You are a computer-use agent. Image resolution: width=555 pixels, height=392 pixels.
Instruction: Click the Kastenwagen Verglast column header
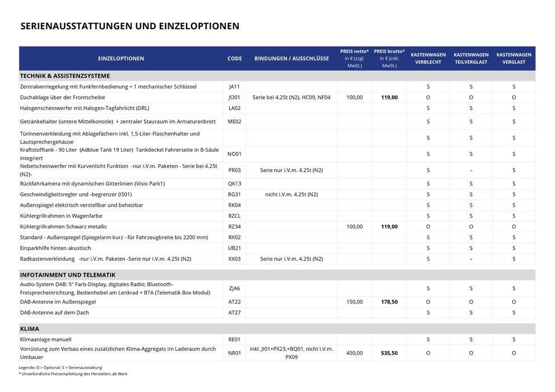514,58
